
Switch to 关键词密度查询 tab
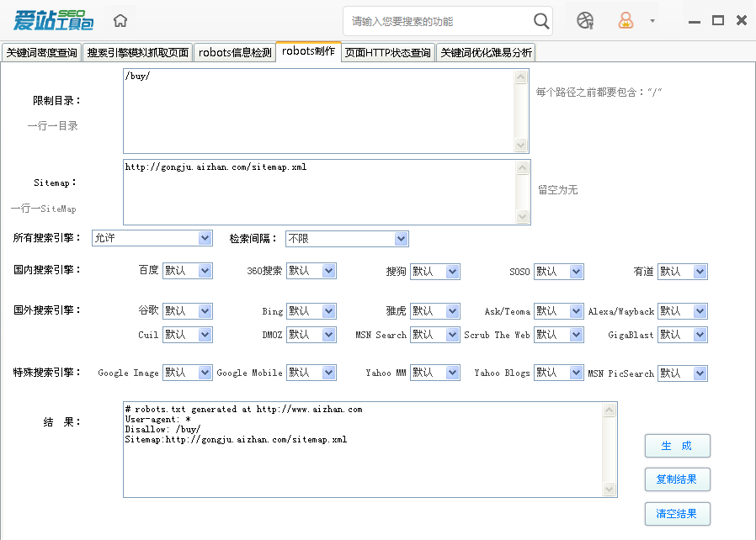[42, 52]
